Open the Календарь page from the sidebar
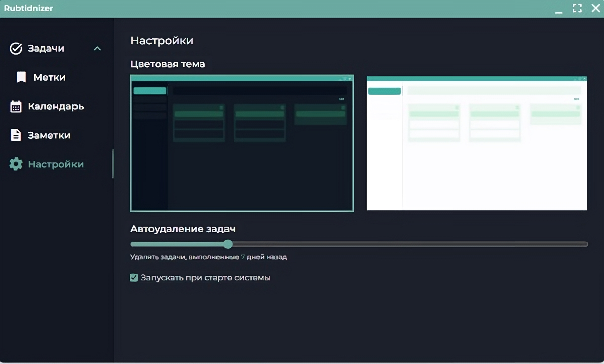The image size is (604, 364). pos(56,107)
